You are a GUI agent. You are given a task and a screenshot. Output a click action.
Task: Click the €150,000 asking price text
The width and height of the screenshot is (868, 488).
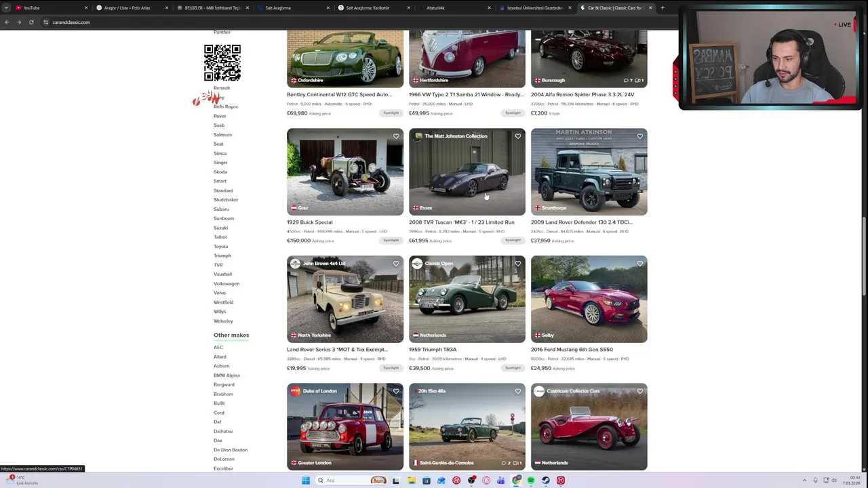coord(298,241)
